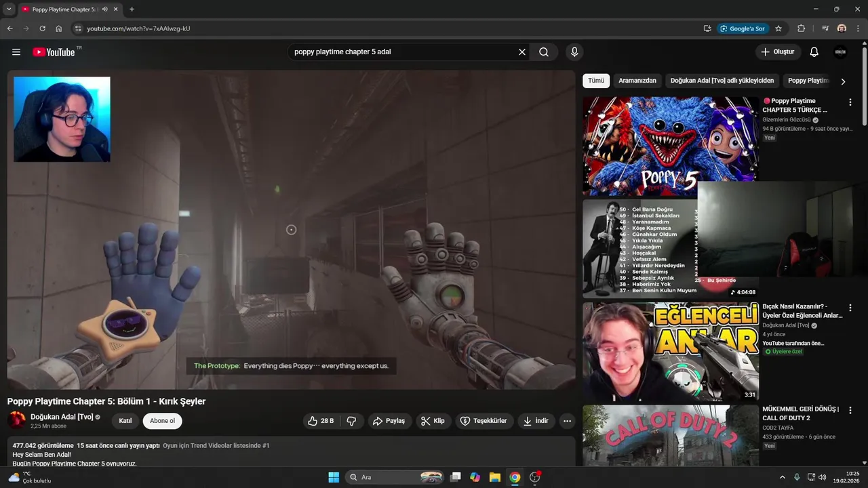Image resolution: width=868 pixels, height=488 pixels.
Task: Open the Poppy Playtime Chapter 5 Türkçe thumbnail
Action: [x=671, y=146]
